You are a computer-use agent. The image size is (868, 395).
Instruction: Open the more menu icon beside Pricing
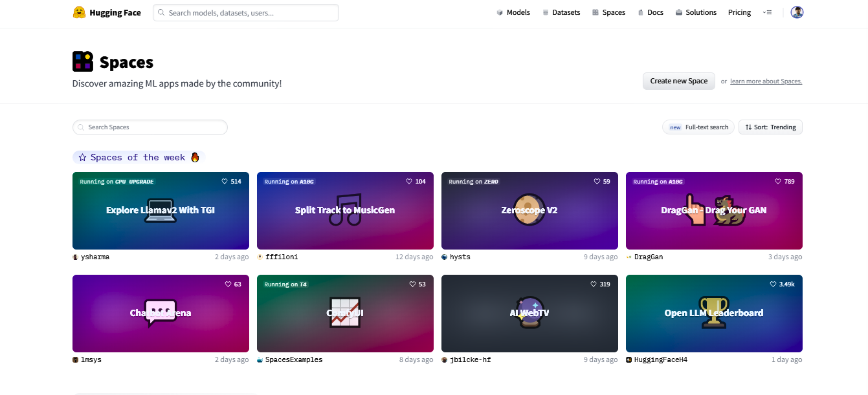767,12
